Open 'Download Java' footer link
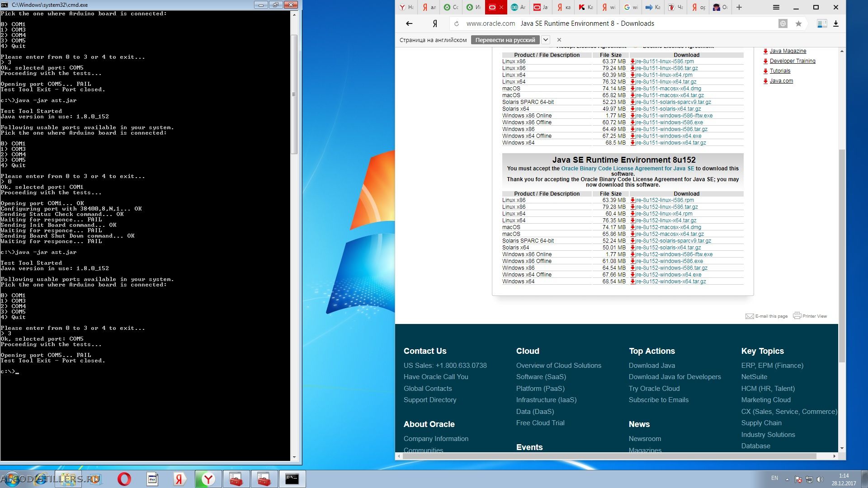Screen dimensions: 868x488 [651, 366]
